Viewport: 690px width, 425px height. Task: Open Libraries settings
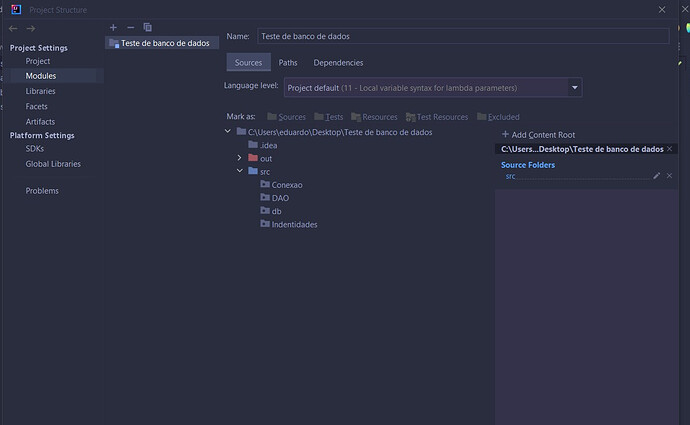coord(40,91)
